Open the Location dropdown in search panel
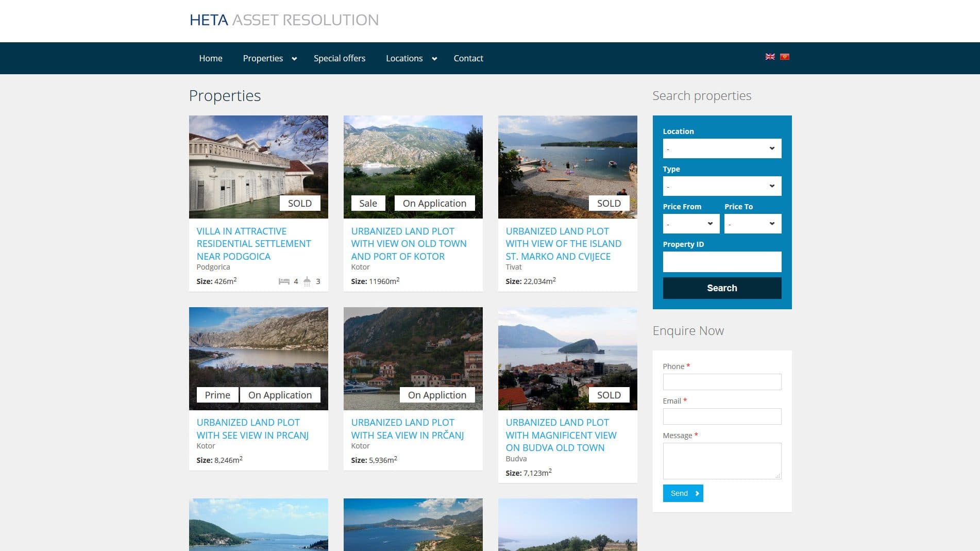Viewport: 980px width, 551px height. click(722, 148)
